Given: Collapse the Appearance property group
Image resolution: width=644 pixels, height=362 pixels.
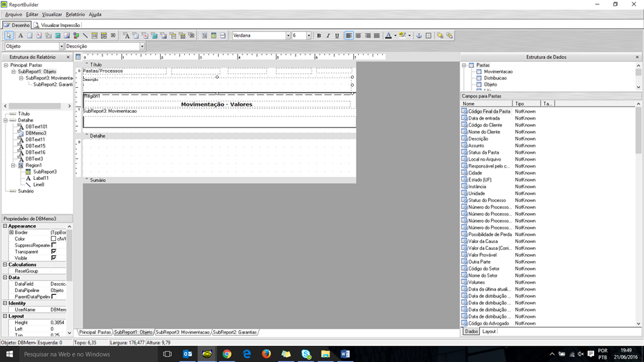Looking at the screenshot, I should (5, 226).
